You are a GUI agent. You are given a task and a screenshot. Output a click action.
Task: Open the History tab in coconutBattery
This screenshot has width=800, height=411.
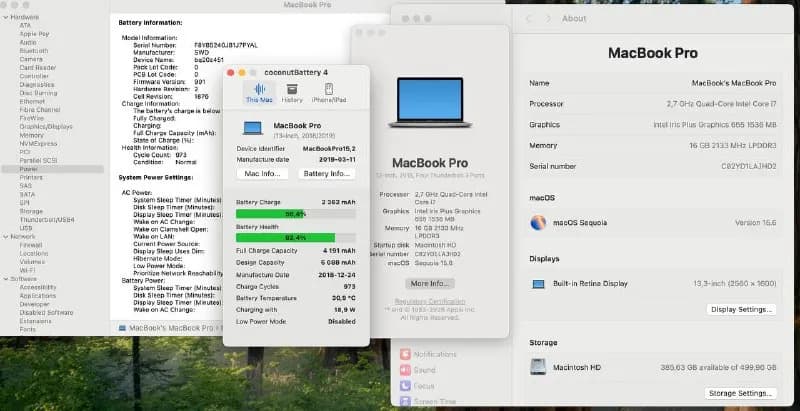[292, 93]
